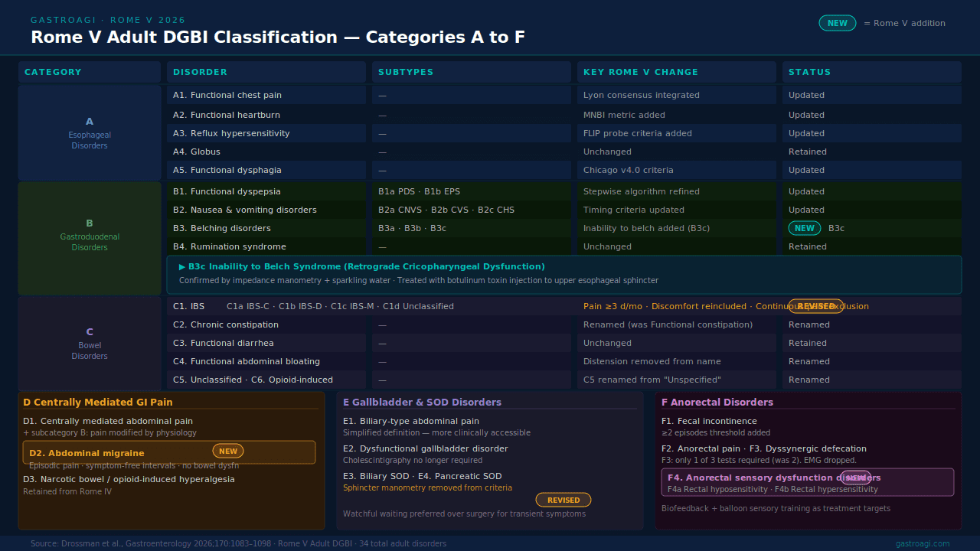Click the REVISED badge in Gallbladder panel

(x=563, y=500)
